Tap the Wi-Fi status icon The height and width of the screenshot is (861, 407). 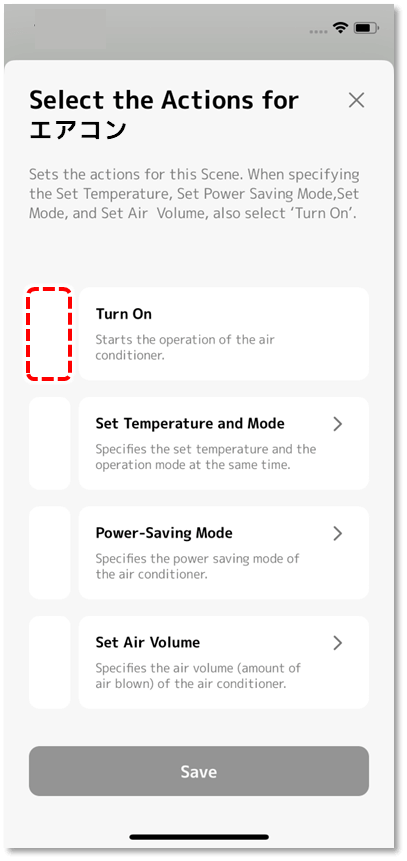tap(341, 29)
